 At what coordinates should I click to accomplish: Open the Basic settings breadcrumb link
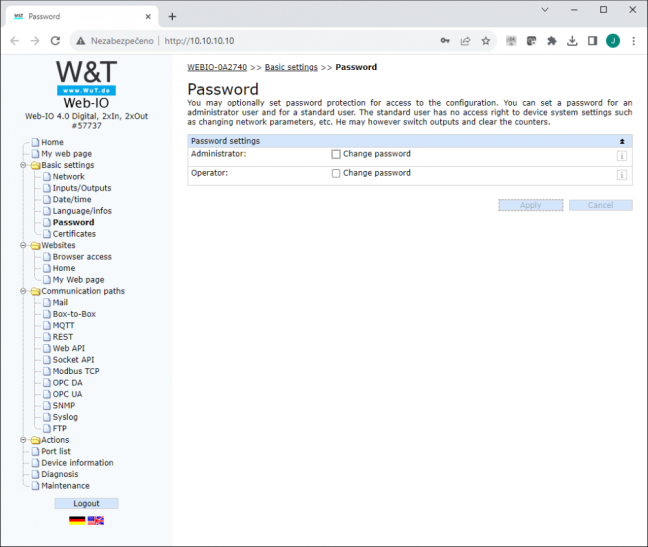291,67
